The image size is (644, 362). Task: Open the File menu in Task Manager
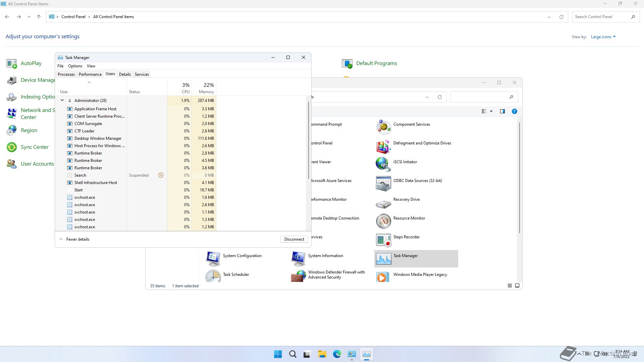[x=60, y=66]
